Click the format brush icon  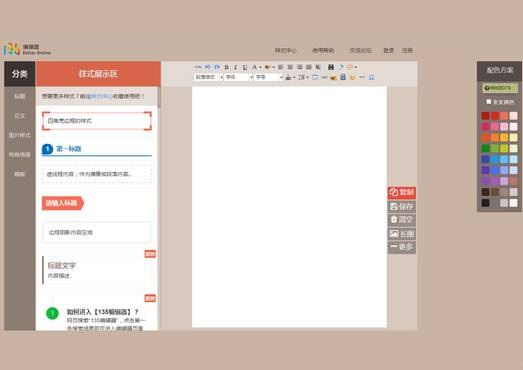(x=341, y=67)
